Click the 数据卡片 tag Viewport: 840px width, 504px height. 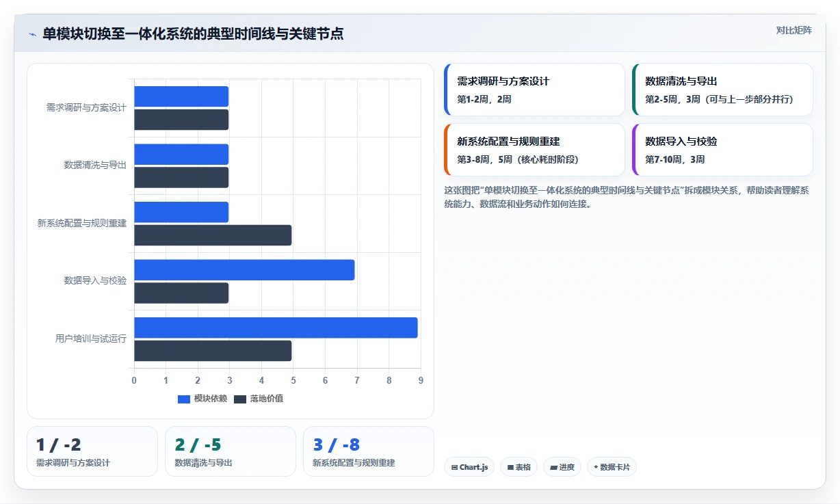click(x=612, y=467)
